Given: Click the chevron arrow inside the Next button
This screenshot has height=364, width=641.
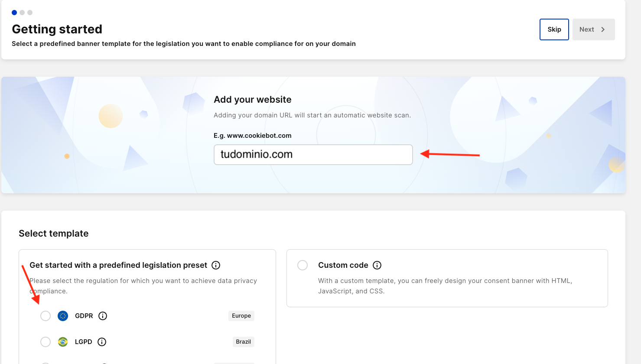Looking at the screenshot, I should (x=603, y=29).
